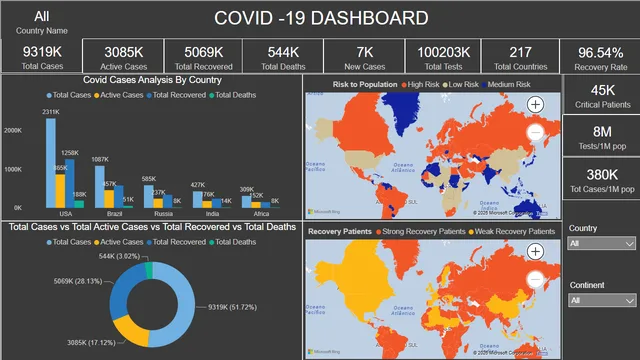
Task: Click the Russia axis label
Action: [x=163, y=214]
